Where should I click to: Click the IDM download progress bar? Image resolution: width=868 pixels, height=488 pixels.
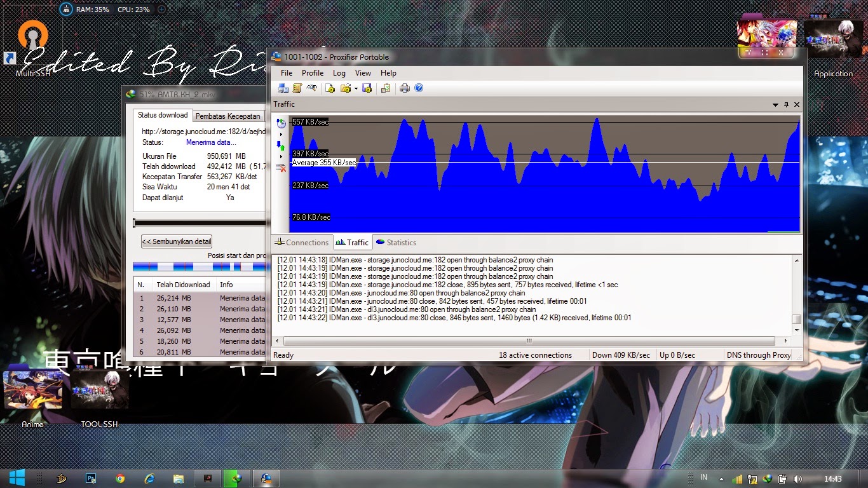click(199, 222)
